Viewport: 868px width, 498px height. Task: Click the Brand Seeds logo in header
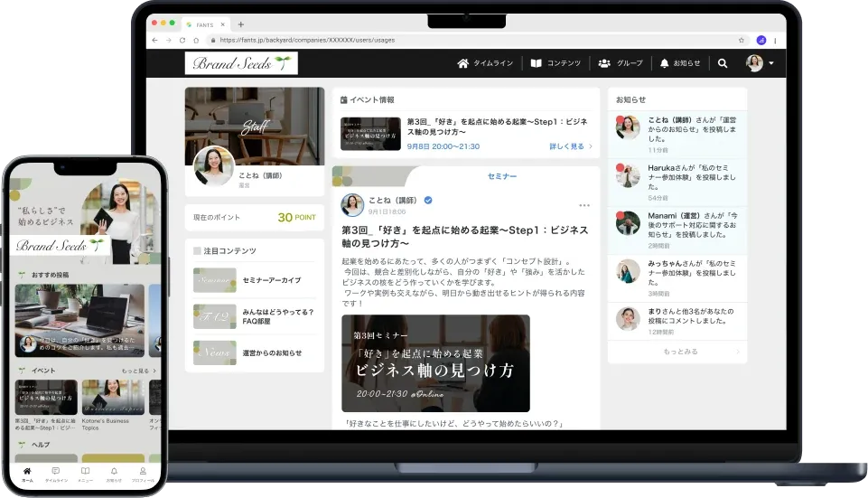(x=241, y=63)
